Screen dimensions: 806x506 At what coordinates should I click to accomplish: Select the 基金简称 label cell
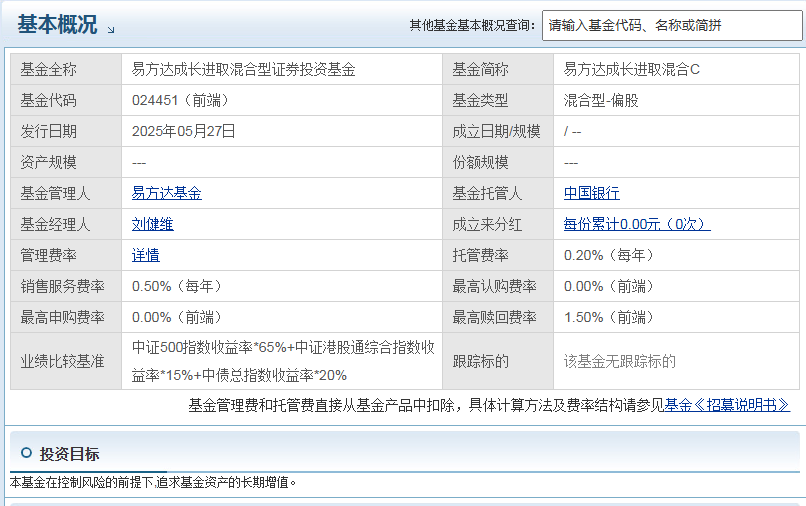498,69
